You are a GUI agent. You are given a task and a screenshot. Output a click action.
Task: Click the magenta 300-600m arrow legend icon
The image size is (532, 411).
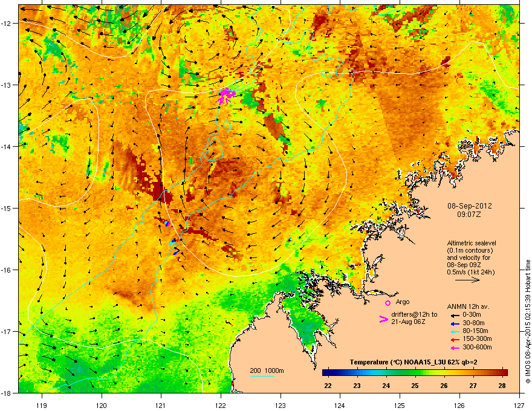tap(455, 348)
